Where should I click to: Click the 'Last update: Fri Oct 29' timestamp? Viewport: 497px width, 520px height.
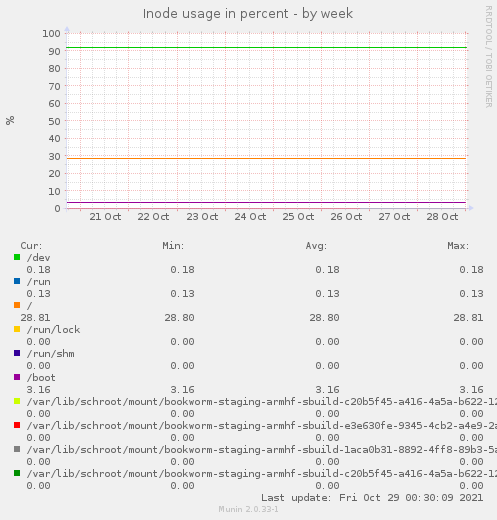tap(372, 498)
